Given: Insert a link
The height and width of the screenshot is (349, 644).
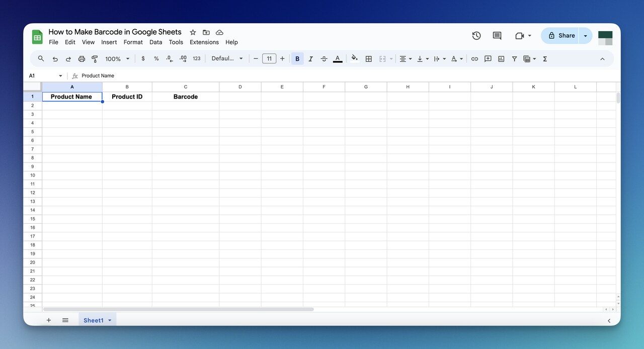Looking at the screenshot, I should tap(474, 59).
